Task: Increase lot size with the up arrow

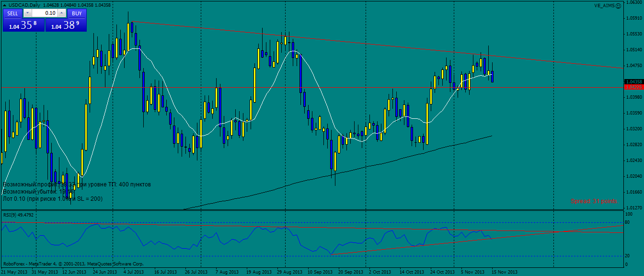Action: 62,13
